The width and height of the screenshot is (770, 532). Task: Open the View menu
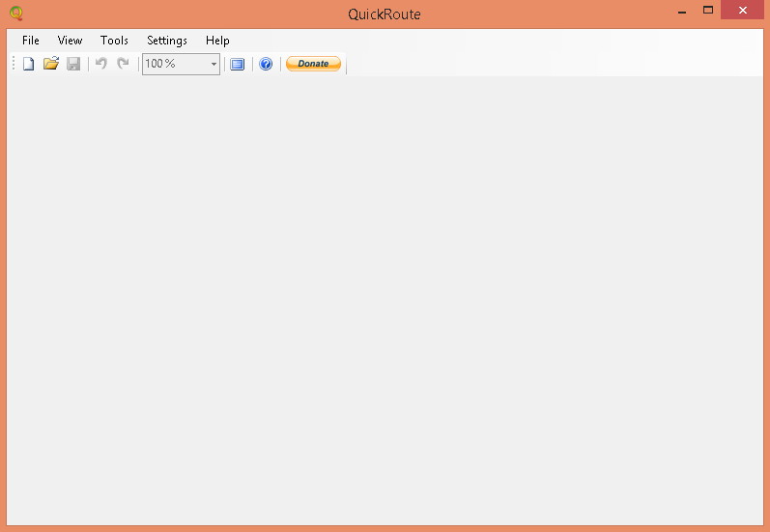pos(71,41)
